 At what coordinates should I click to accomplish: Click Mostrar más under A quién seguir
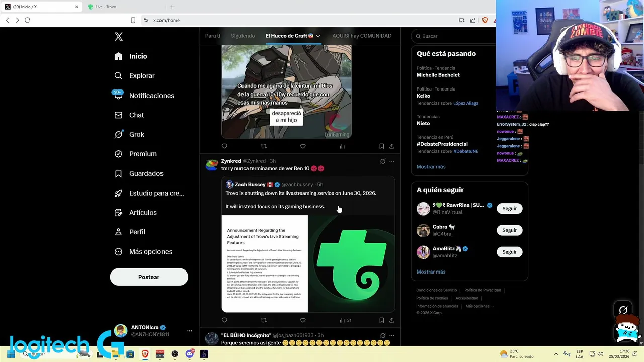point(431,272)
